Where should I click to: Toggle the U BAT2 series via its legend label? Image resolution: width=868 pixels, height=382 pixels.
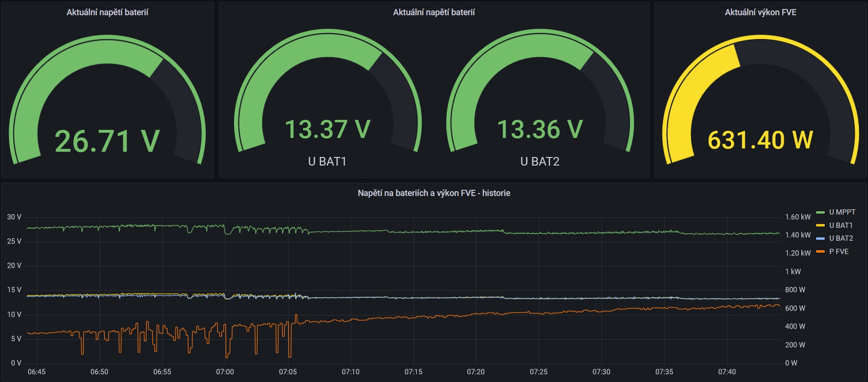tap(841, 238)
